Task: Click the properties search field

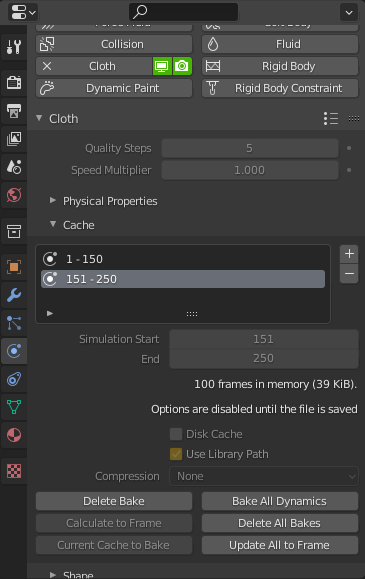Action: [x=184, y=12]
